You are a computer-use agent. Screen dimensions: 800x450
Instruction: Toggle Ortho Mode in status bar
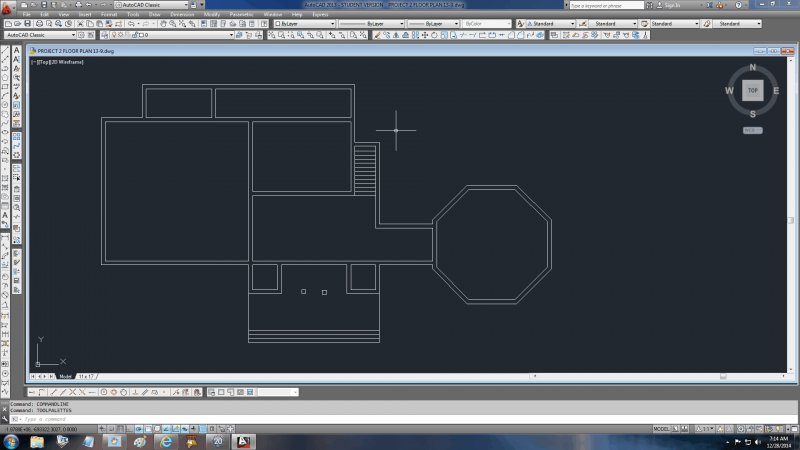coord(130,429)
